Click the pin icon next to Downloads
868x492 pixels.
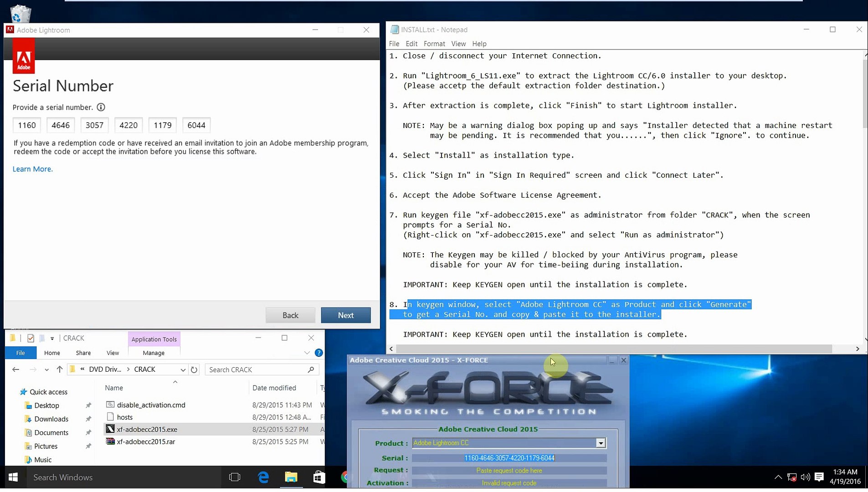(88, 419)
